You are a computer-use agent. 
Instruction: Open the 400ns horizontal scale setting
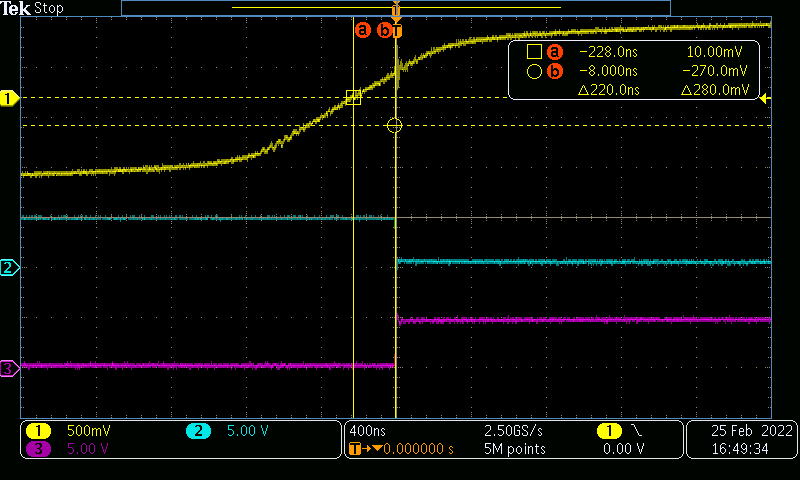tap(366, 431)
